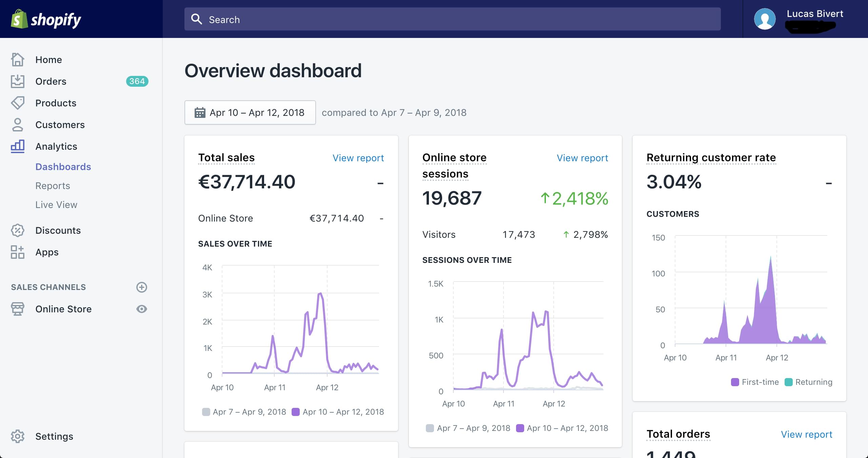Open the Customers menu item
868x458 pixels.
(60, 125)
